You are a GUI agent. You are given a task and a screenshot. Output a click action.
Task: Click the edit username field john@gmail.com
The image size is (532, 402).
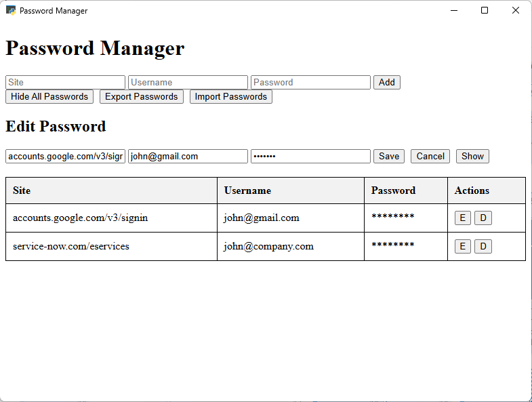188,156
